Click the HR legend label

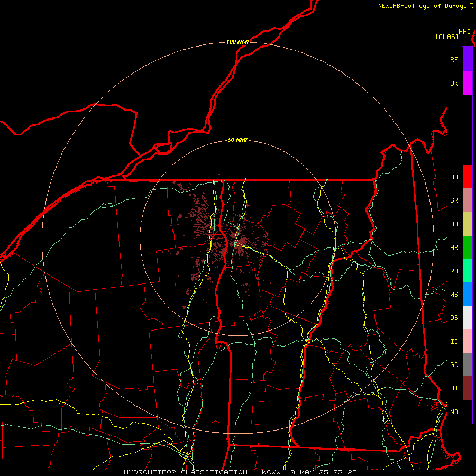[454, 248]
